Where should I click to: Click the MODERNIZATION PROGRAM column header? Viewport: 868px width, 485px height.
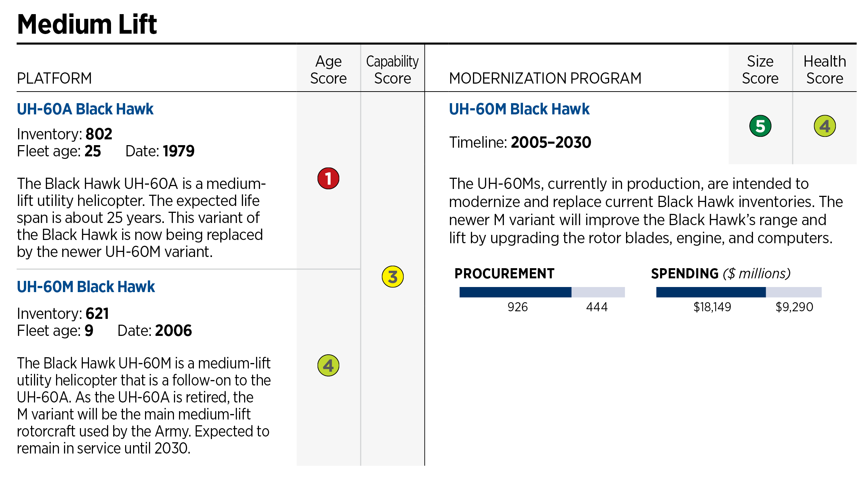coord(545,78)
